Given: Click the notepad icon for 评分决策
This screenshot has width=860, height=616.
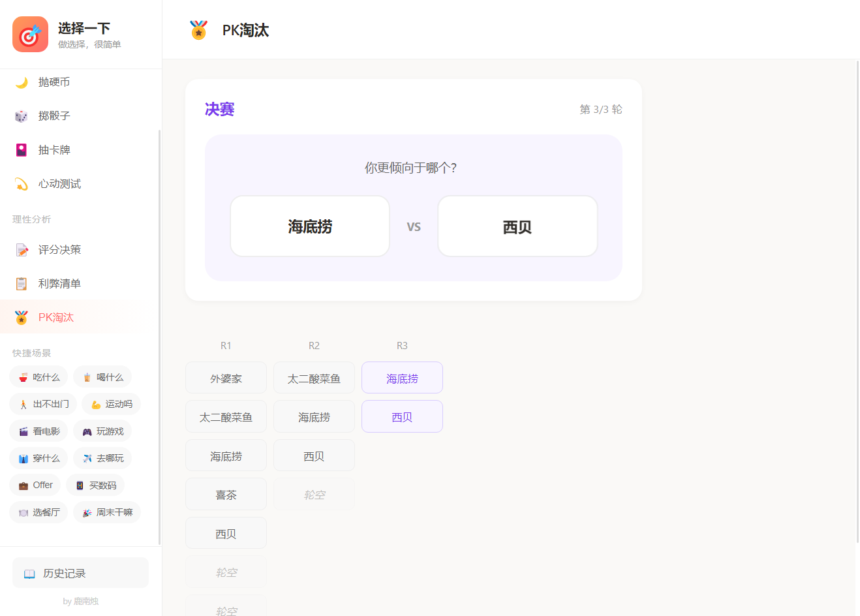Looking at the screenshot, I should 22,250.
